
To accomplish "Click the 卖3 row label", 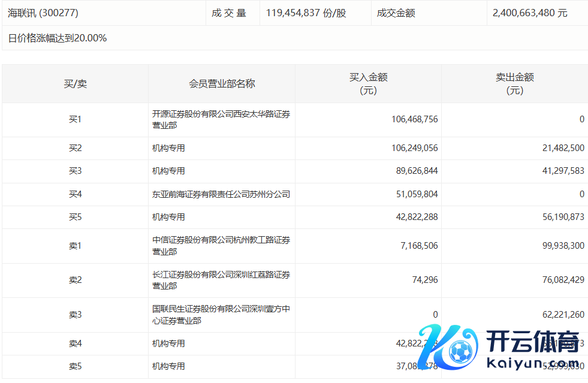I will [75, 315].
